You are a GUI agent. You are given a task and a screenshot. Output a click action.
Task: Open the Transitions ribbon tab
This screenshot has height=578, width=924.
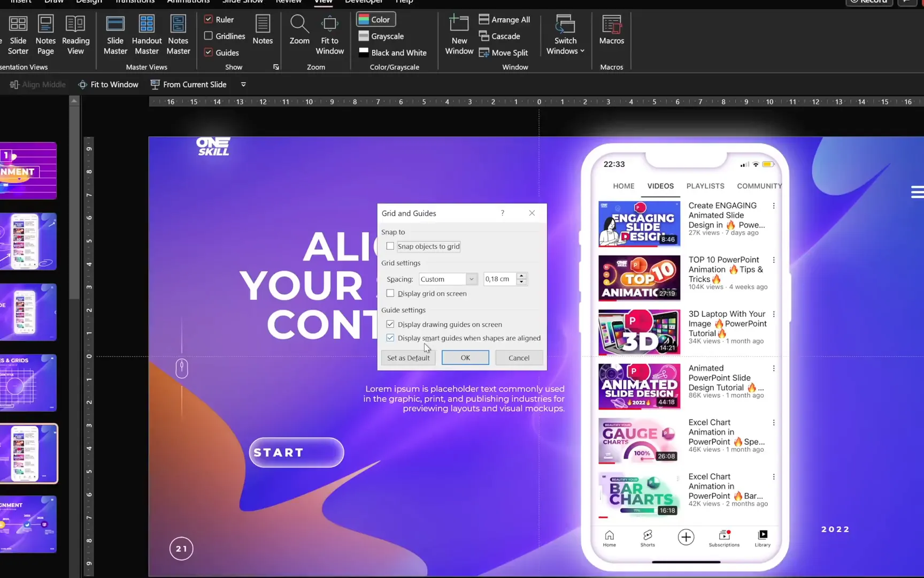pos(135,2)
